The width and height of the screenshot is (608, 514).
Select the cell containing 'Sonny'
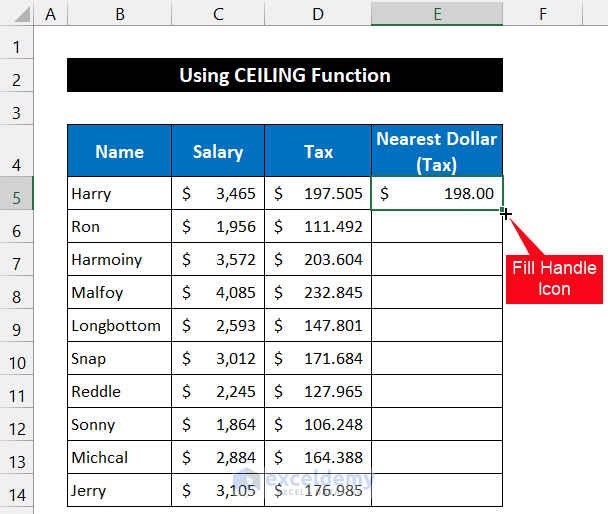coord(119,424)
